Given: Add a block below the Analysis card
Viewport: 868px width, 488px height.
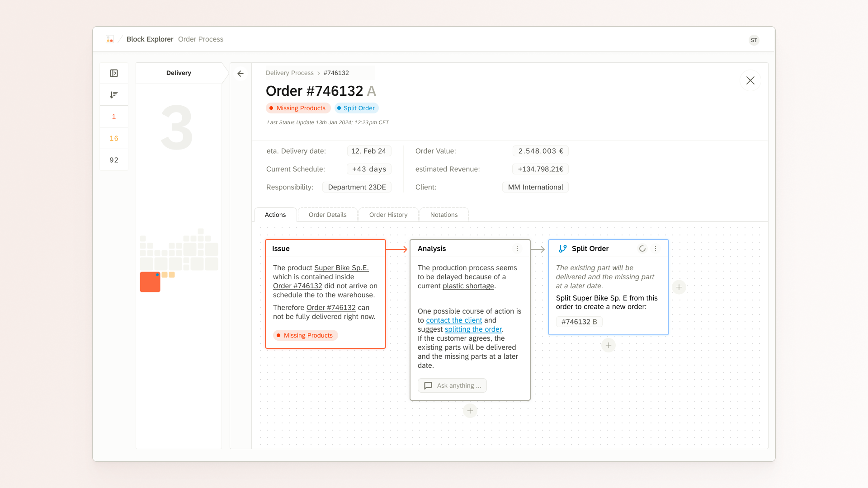Looking at the screenshot, I should point(470,411).
